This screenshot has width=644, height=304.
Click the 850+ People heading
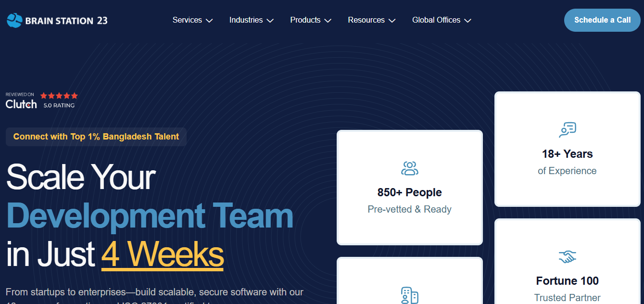pyautogui.click(x=410, y=192)
